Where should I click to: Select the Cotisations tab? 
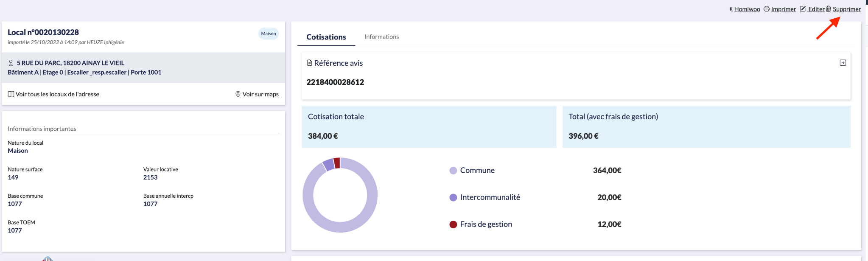(x=326, y=37)
